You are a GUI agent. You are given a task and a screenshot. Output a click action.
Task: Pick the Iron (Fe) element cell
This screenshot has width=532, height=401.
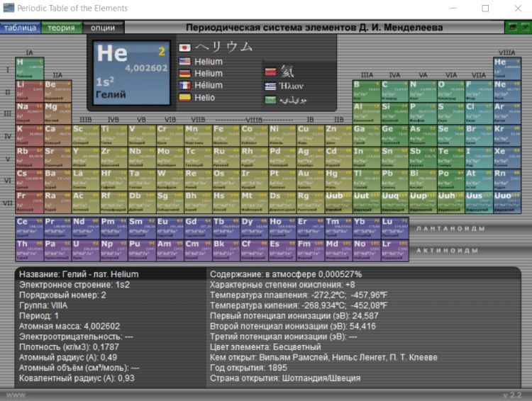coord(226,135)
